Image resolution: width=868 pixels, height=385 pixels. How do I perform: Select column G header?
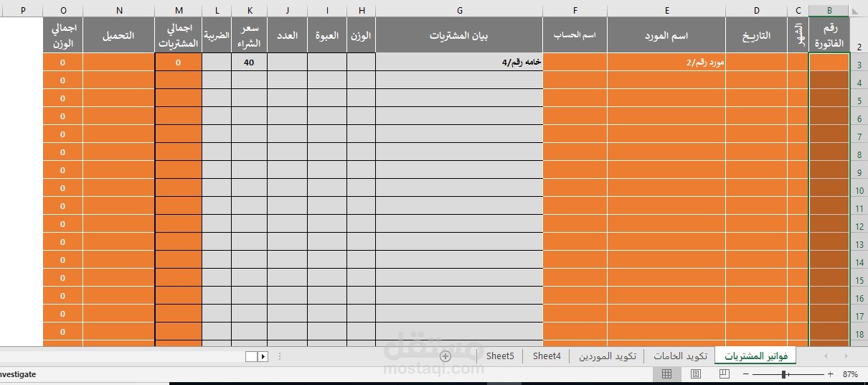coord(459,11)
